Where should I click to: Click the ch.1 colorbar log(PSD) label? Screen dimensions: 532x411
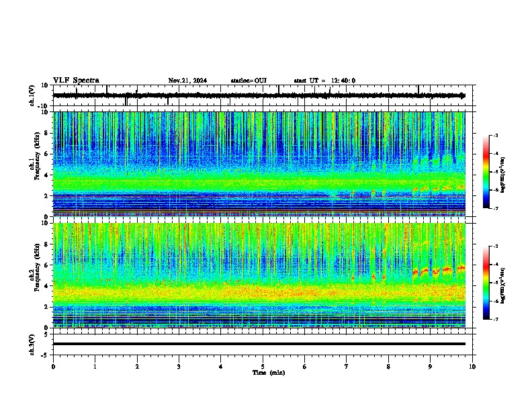[503, 175]
